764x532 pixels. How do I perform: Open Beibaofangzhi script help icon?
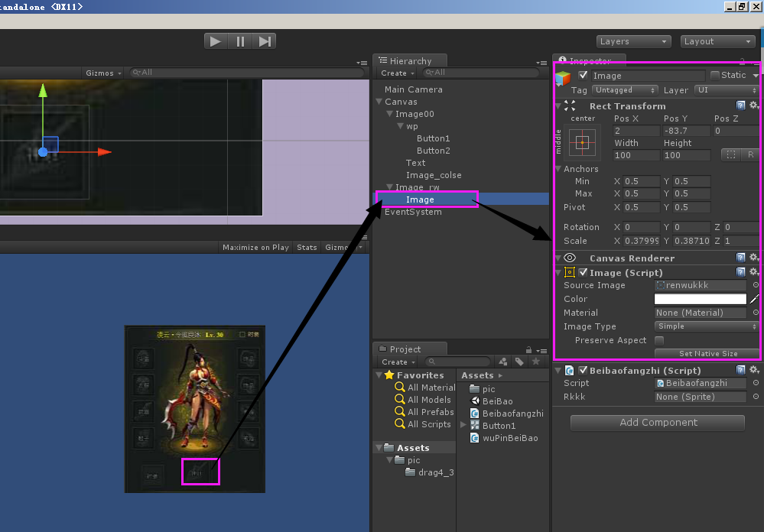coord(740,370)
